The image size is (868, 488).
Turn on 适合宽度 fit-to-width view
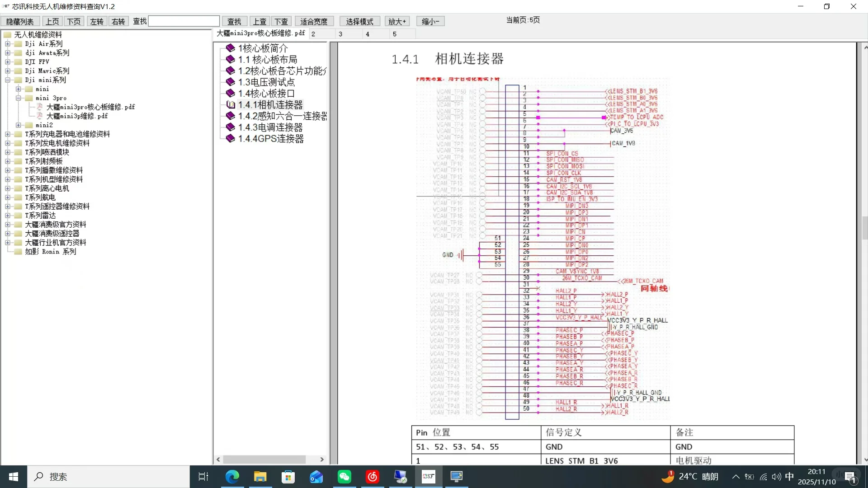coord(314,21)
